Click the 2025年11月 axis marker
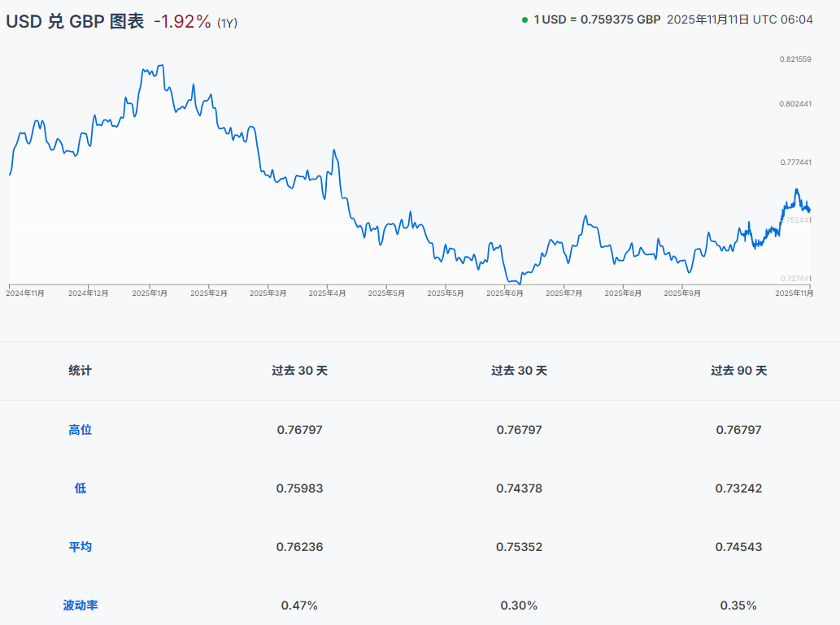Screen dimensions: 840x625 [794, 293]
